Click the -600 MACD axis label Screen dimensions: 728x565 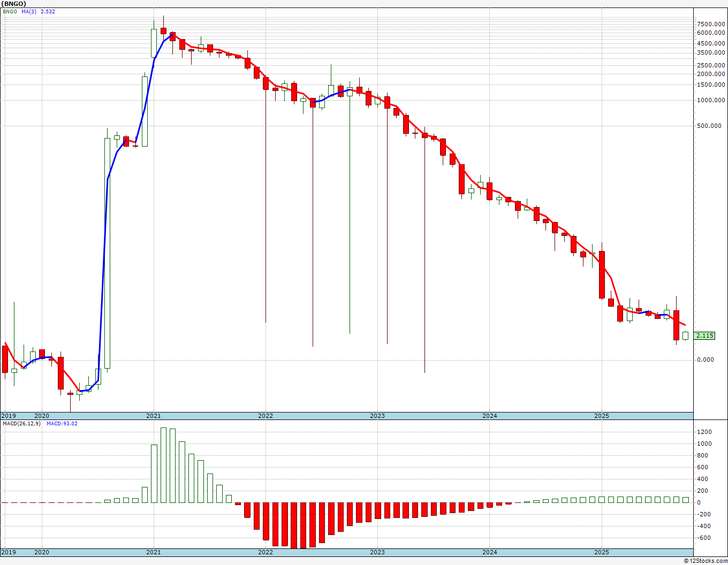703,538
